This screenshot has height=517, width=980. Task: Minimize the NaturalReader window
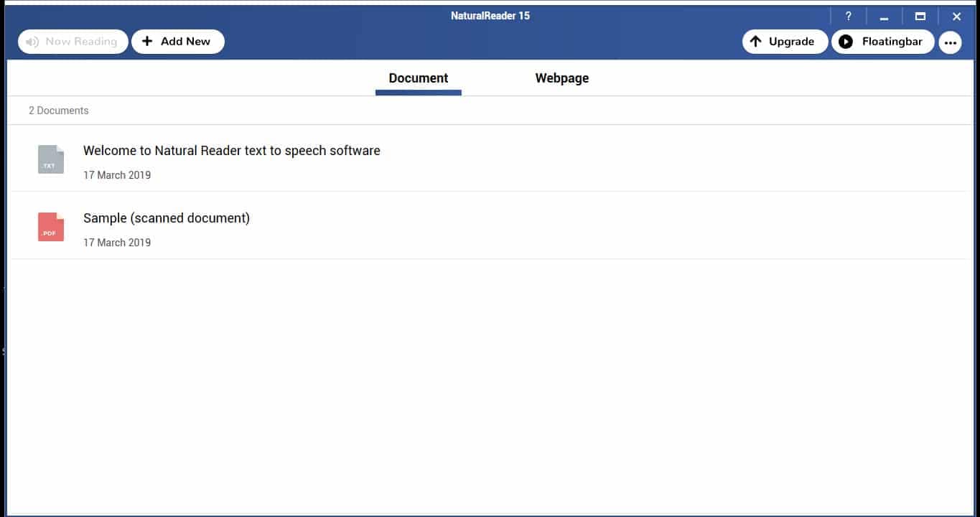coord(884,17)
